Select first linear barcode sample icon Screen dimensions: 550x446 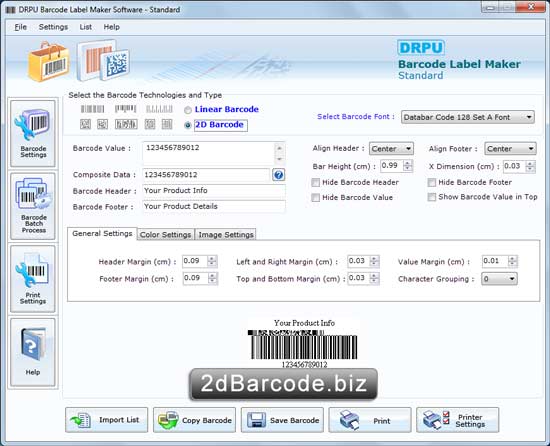(93, 109)
